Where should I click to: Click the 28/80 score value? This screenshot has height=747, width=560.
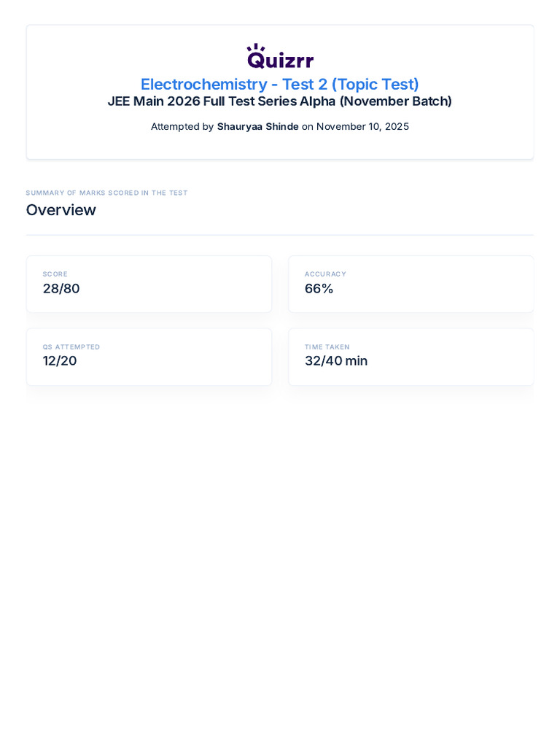(61, 289)
